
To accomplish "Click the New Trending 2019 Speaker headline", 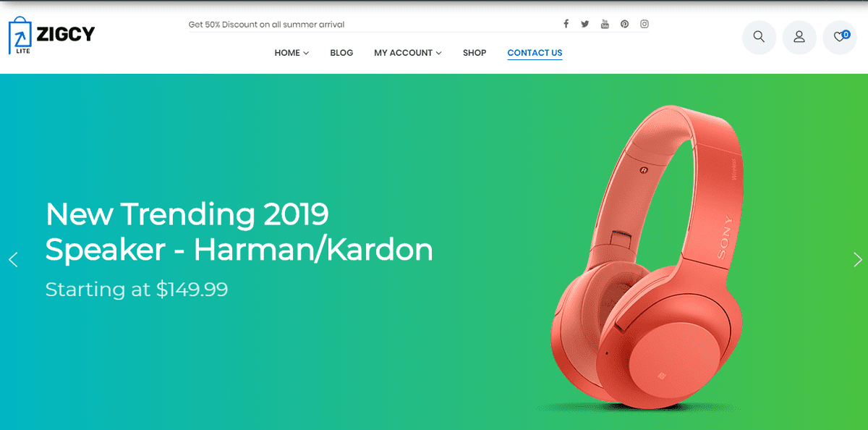I will click(x=239, y=232).
